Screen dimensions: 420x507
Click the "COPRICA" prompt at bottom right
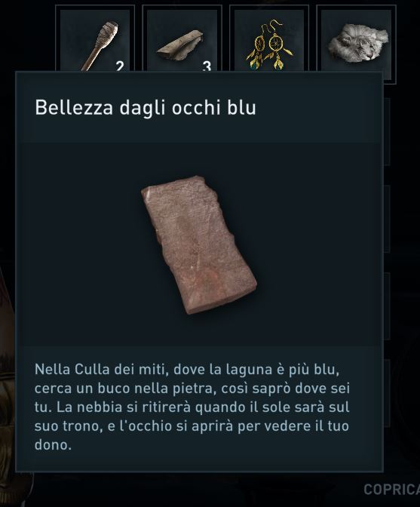[391, 490]
